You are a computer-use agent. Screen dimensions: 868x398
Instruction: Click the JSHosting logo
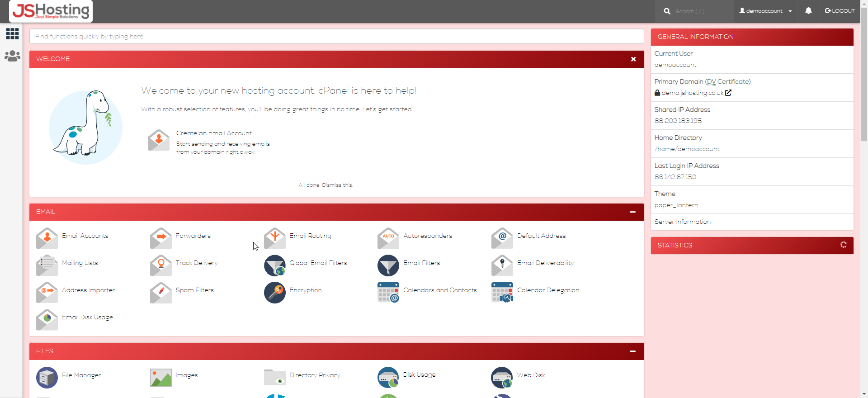tap(51, 11)
